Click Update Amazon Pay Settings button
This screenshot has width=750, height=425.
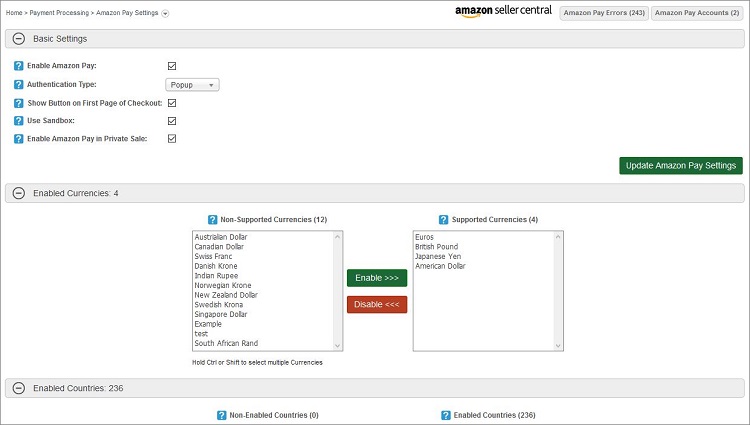point(681,166)
